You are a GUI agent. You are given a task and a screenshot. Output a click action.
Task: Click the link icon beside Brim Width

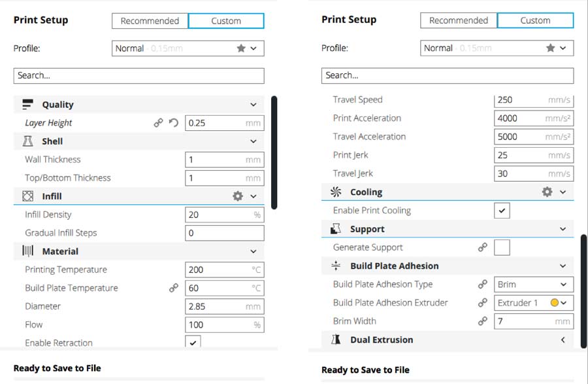[x=482, y=321]
